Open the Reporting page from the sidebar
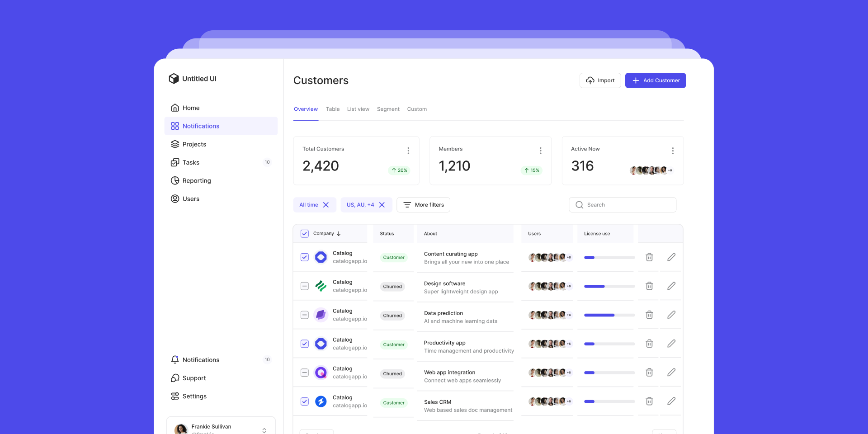 [196, 180]
